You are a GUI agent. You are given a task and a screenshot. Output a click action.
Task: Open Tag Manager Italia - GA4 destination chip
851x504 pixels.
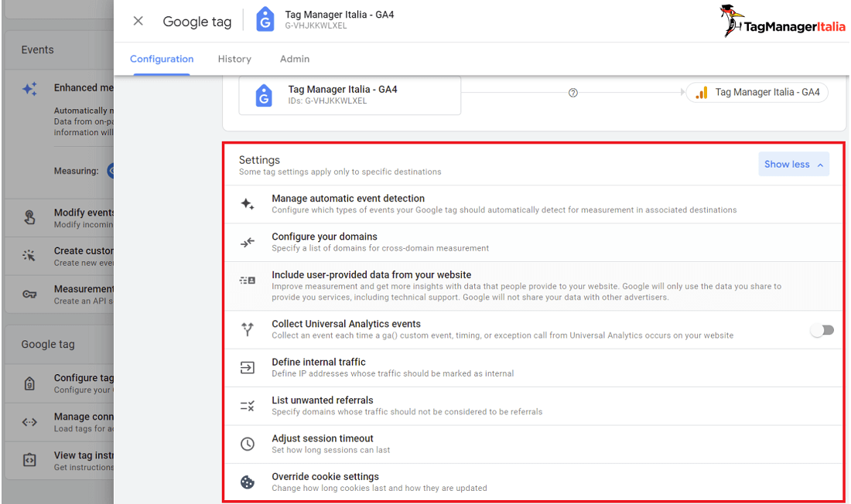point(757,92)
